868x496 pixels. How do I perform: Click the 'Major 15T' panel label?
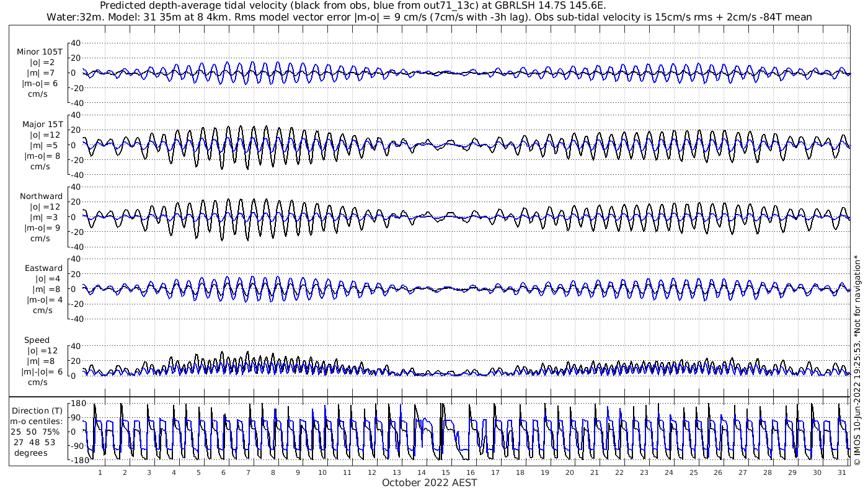[42, 124]
